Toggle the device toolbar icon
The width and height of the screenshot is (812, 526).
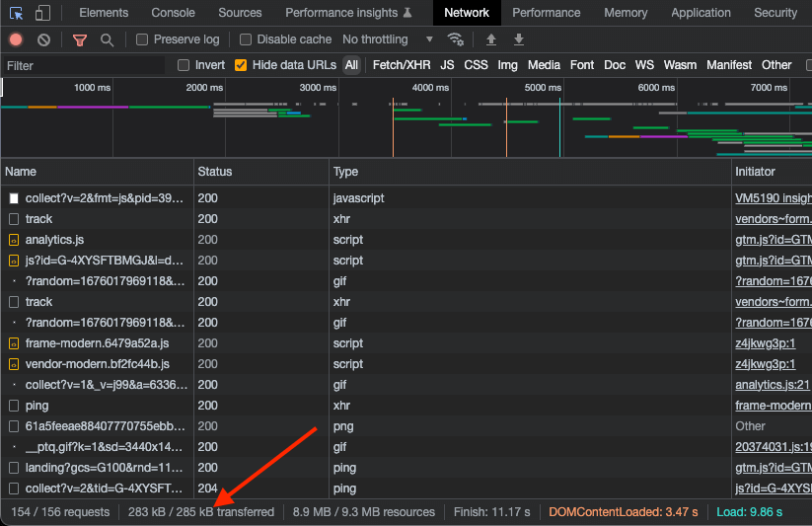point(42,13)
